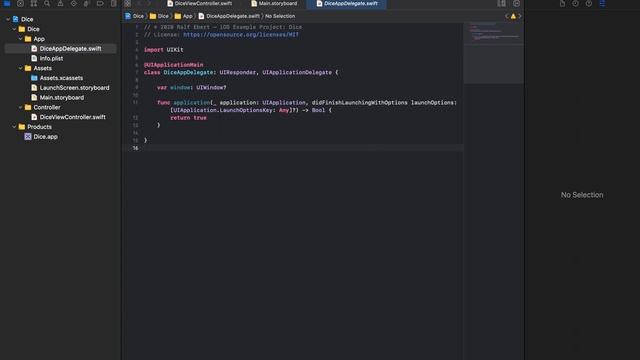This screenshot has width=640, height=360.
Task: Click No Selection in jump bar
Action: tap(280, 16)
